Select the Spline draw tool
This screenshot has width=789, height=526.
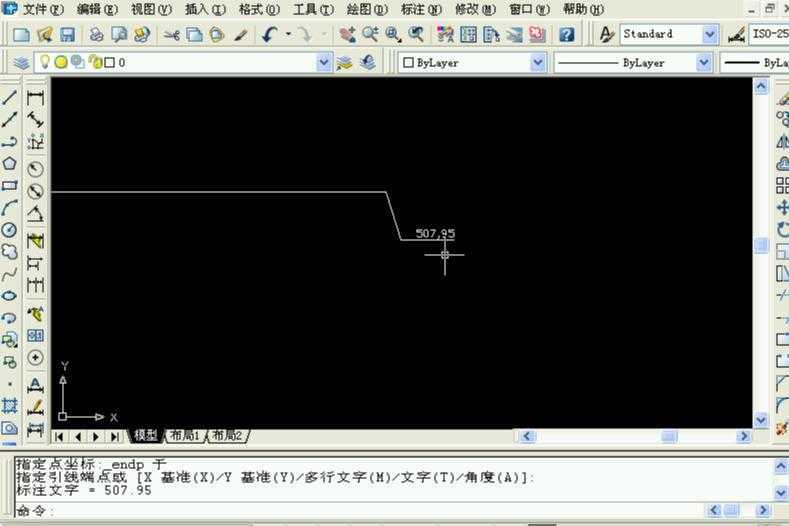pos(10,274)
